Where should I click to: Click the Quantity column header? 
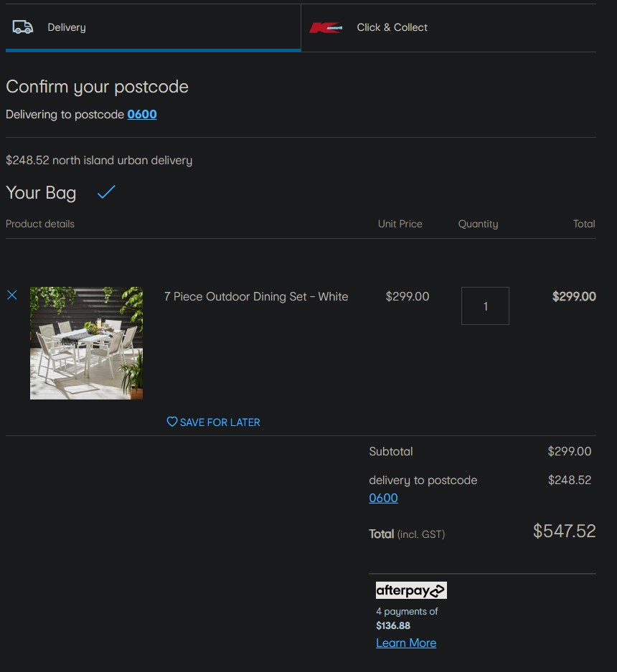478,224
